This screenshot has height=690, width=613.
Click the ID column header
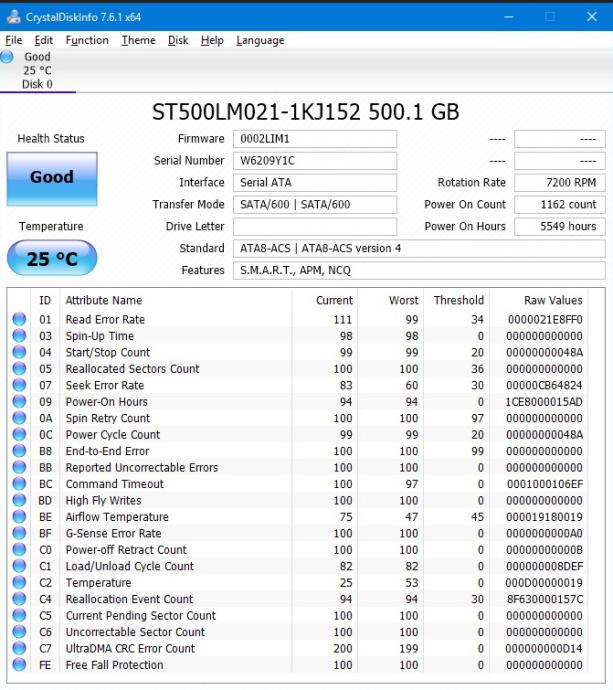tap(45, 300)
